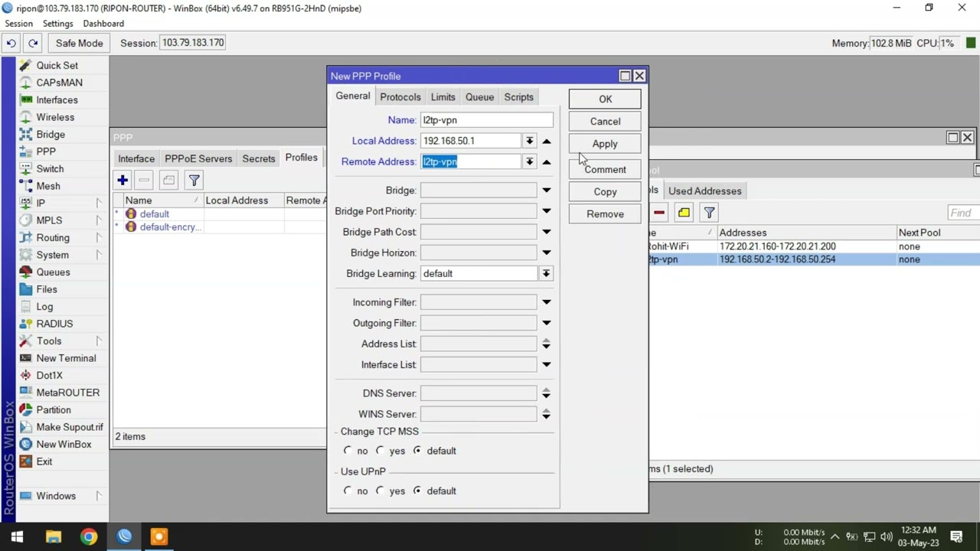Viewport: 980px width, 551px height.
Task: Open filter icon in PPP window
Action: (194, 180)
